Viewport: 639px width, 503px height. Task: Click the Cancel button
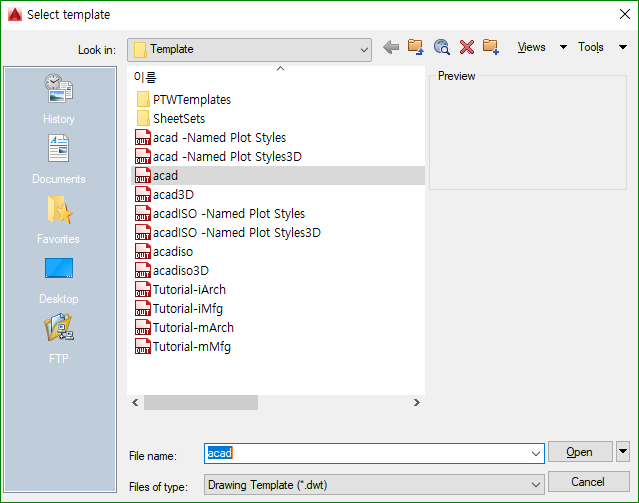pyautogui.click(x=588, y=482)
